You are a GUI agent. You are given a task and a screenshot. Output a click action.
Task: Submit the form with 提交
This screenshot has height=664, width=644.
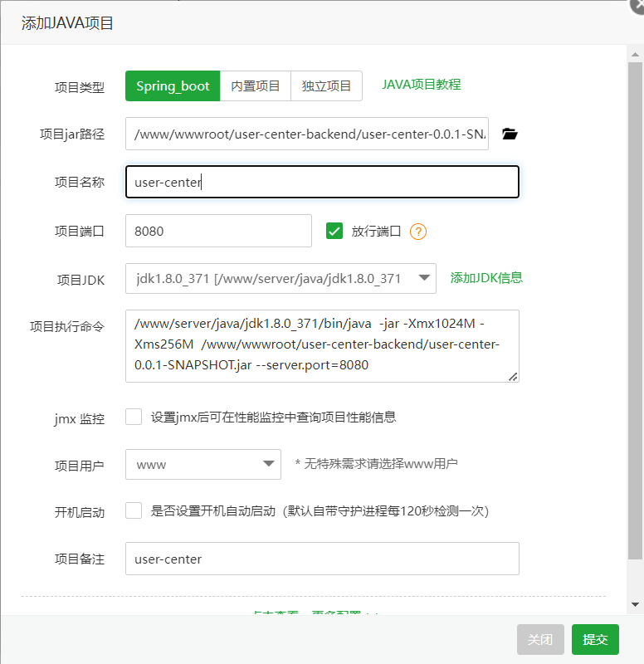pos(595,639)
